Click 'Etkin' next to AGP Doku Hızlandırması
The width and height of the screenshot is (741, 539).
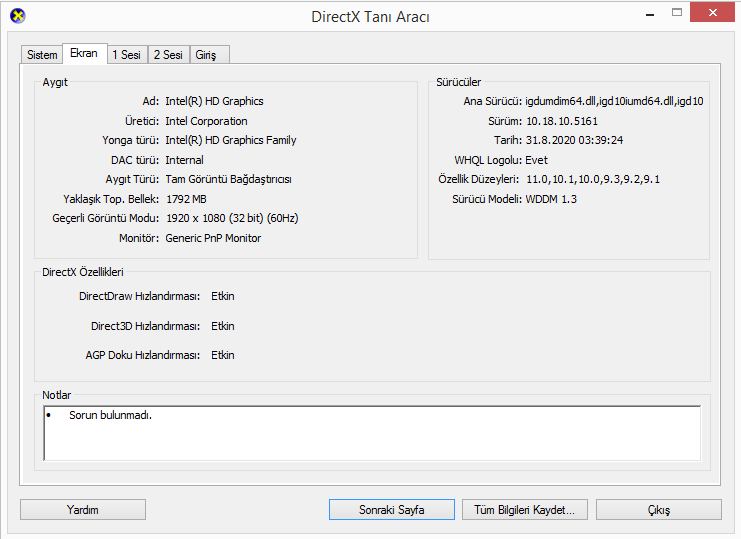[x=223, y=355]
